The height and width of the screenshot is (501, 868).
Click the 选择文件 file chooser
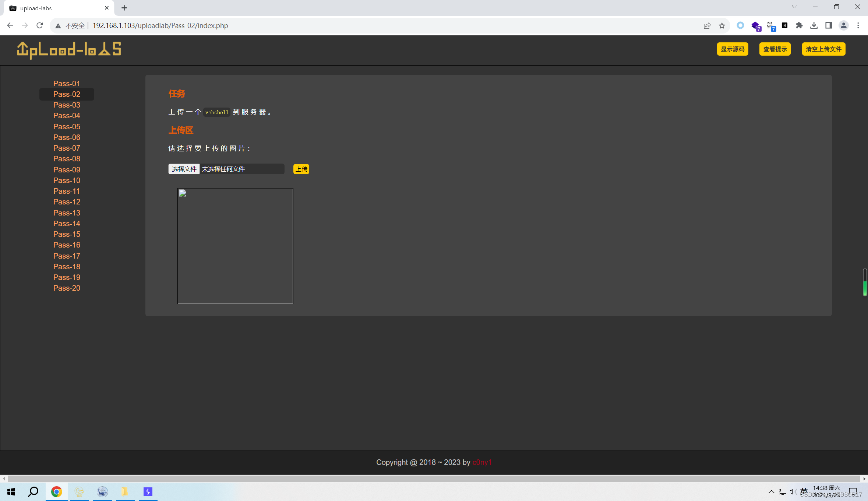point(184,169)
